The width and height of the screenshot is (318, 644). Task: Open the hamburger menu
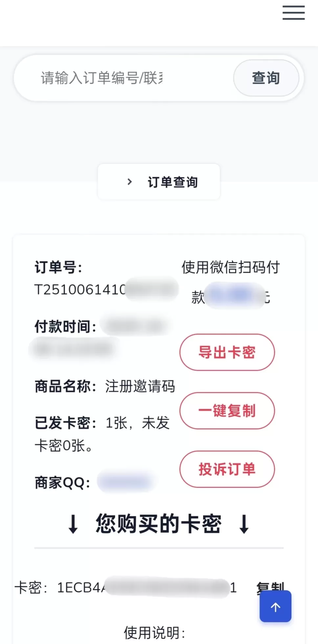[293, 13]
